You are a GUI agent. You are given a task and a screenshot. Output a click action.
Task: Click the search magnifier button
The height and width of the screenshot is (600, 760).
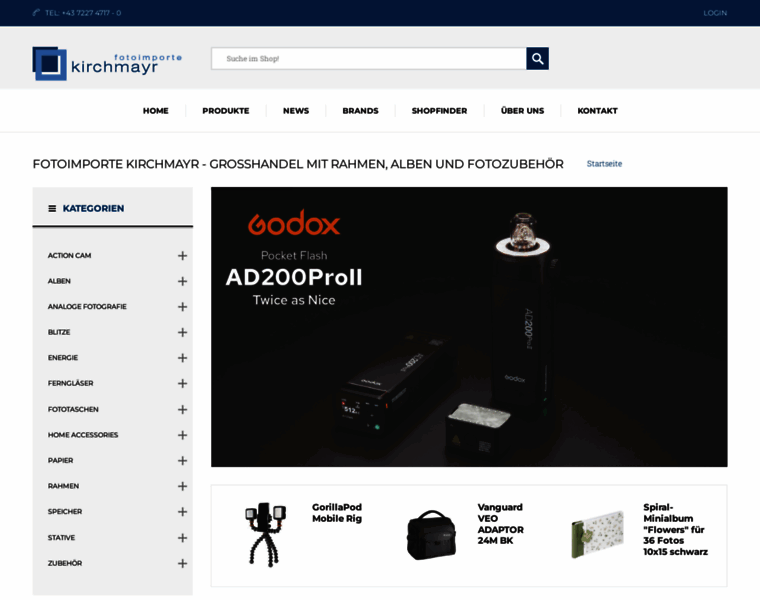click(x=537, y=59)
